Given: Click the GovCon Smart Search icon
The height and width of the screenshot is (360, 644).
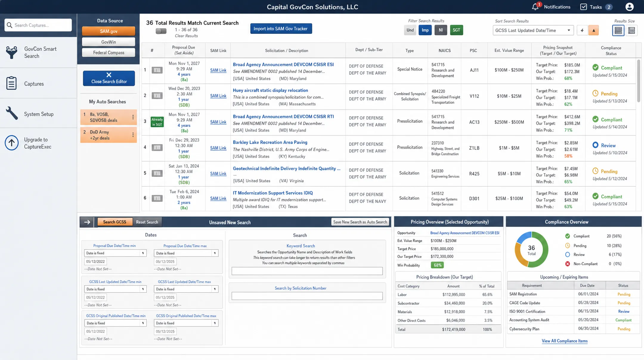Looking at the screenshot, I should click(x=12, y=52).
